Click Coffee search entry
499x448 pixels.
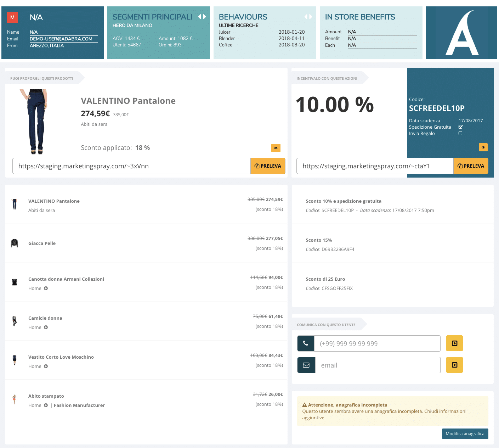pos(226,45)
